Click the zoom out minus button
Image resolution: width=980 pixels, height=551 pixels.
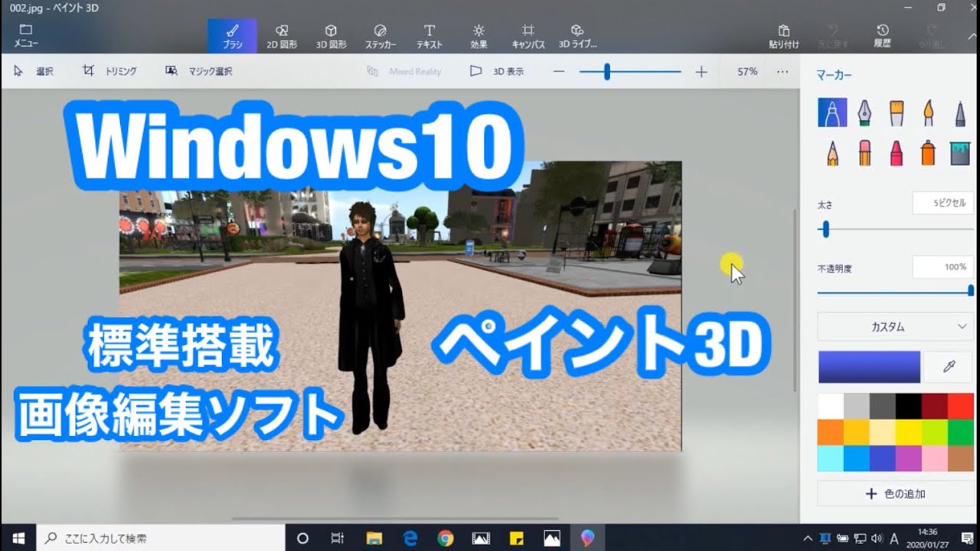559,71
